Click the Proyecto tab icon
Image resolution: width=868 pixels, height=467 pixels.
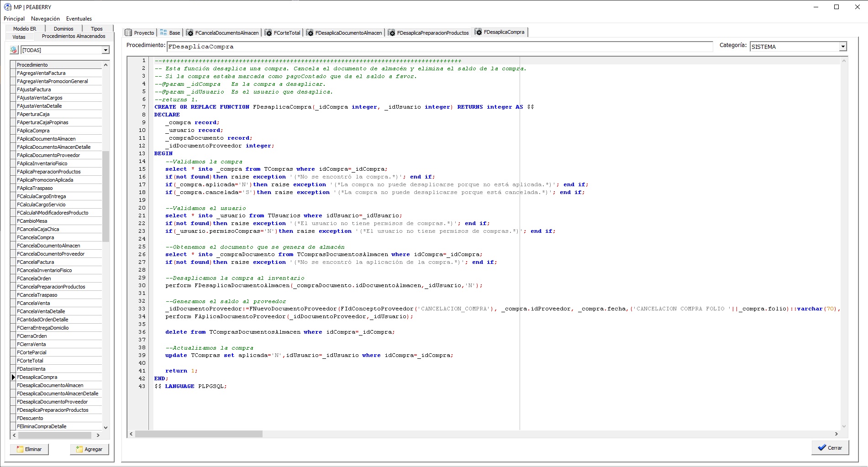pyautogui.click(x=128, y=33)
